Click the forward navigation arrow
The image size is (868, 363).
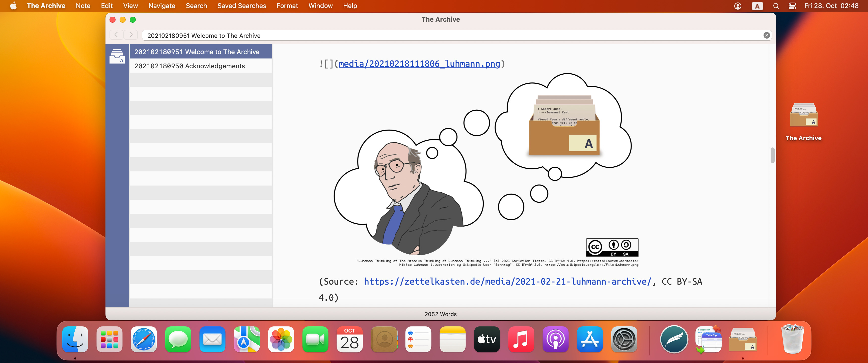coord(131,35)
